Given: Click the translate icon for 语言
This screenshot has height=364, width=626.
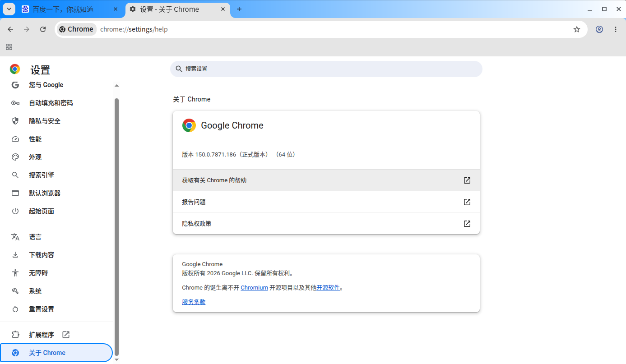Looking at the screenshot, I should tap(15, 237).
